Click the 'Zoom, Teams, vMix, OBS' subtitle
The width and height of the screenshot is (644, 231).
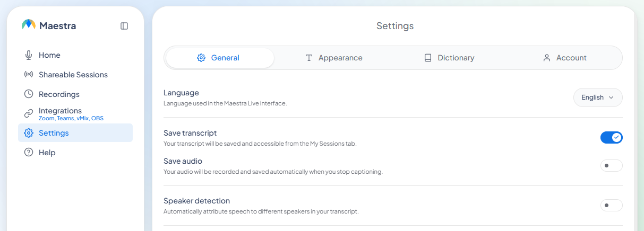coord(71,118)
